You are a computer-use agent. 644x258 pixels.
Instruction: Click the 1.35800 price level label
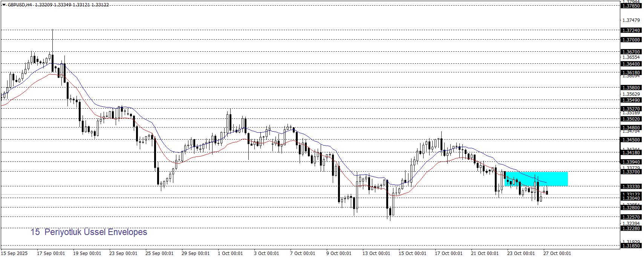point(630,88)
